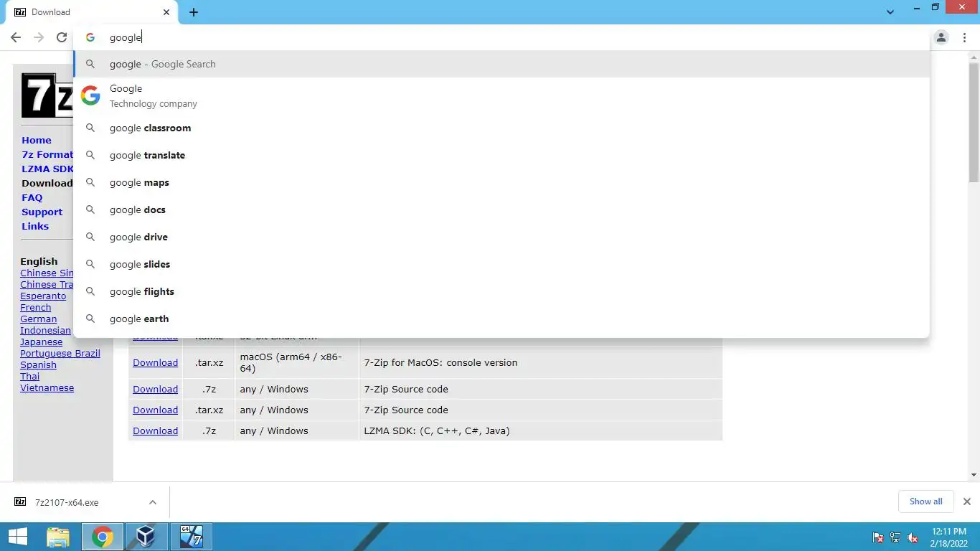Choose the 'google slides' suggestion
Viewport: 980px width, 551px height.
coord(501,264)
